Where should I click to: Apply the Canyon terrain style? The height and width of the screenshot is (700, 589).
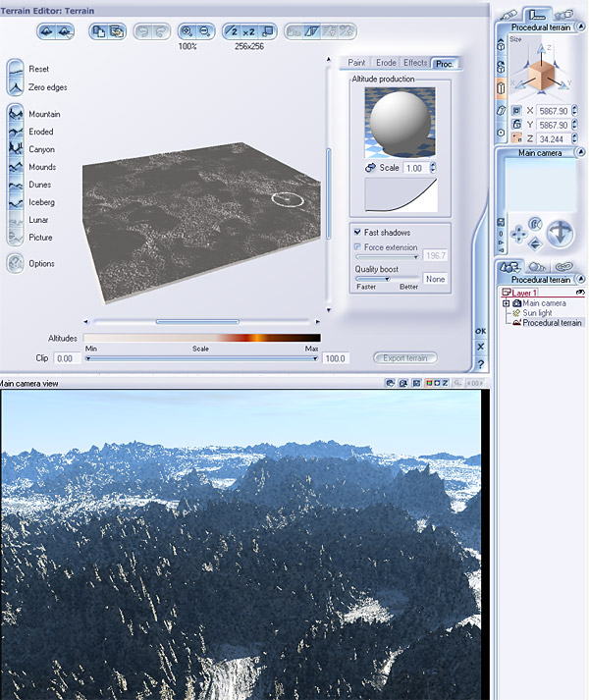(16, 149)
